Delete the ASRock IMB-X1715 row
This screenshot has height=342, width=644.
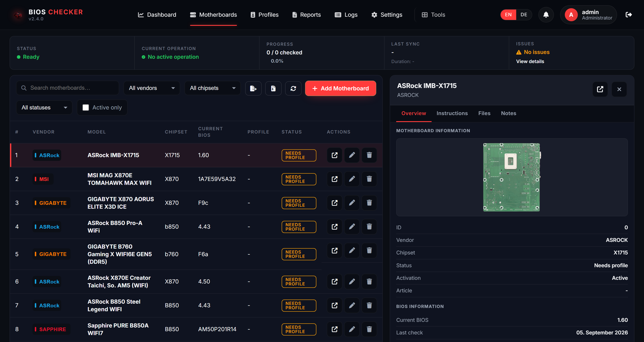coord(369,155)
